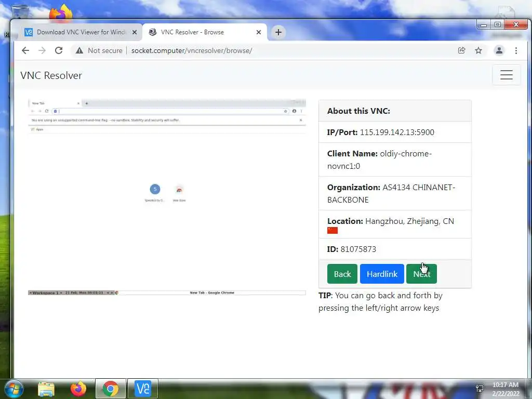Maximize the Chrome window
This screenshot has width=532, height=399.
[x=497, y=24]
